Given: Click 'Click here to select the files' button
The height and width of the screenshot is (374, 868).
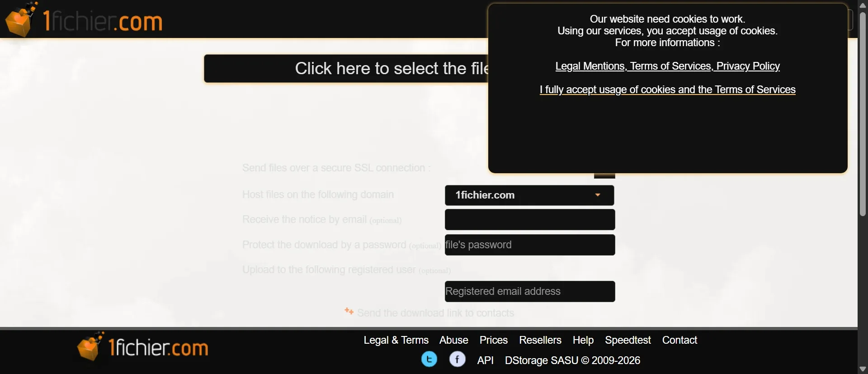Looking at the screenshot, I should [x=346, y=69].
